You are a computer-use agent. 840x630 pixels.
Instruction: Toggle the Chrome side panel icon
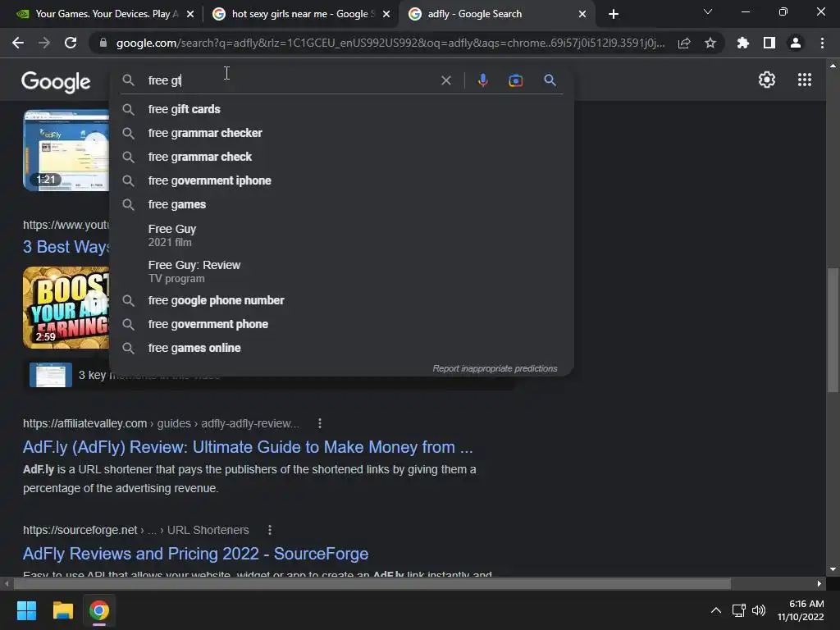(769, 43)
